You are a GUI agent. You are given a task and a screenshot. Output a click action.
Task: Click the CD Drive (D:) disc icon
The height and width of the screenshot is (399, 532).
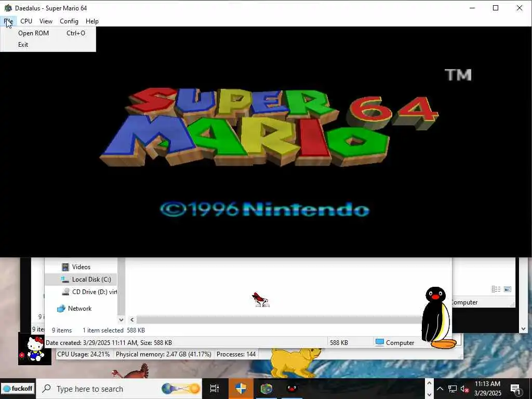tap(66, 292)
